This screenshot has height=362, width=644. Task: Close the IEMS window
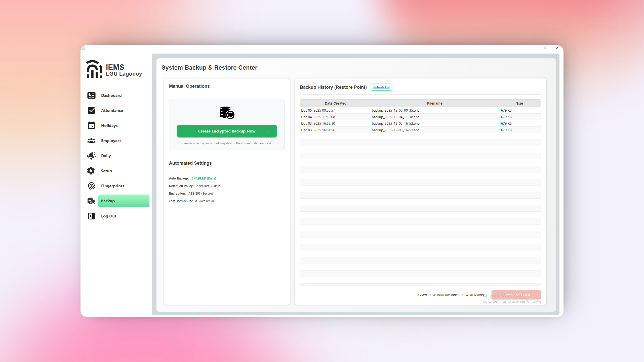pos(557,48)
